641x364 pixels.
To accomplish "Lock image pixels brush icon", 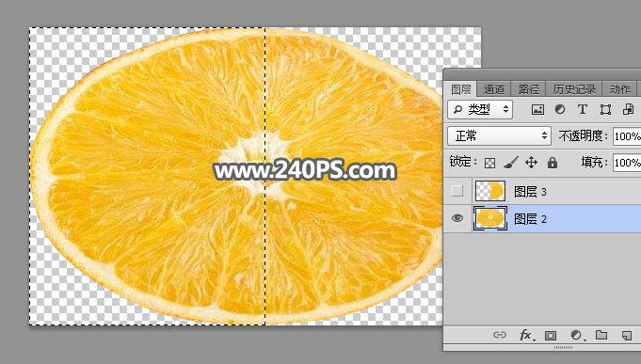I will [510, 163].
